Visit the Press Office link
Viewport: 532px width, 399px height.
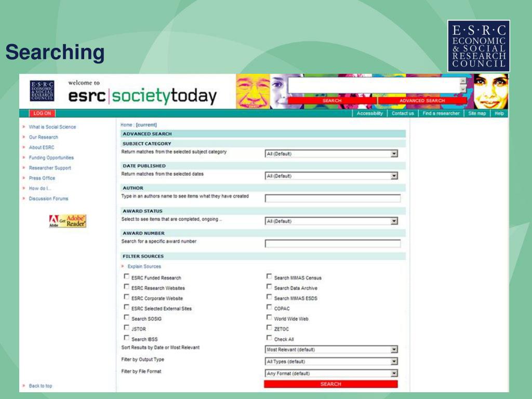(x=42, y=178)
